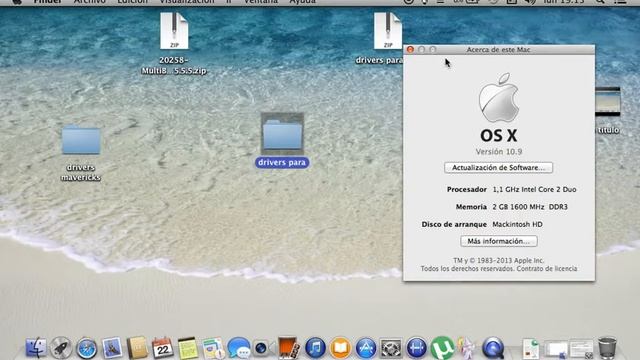Click clock time in menu bar

[x=564, y=2]
